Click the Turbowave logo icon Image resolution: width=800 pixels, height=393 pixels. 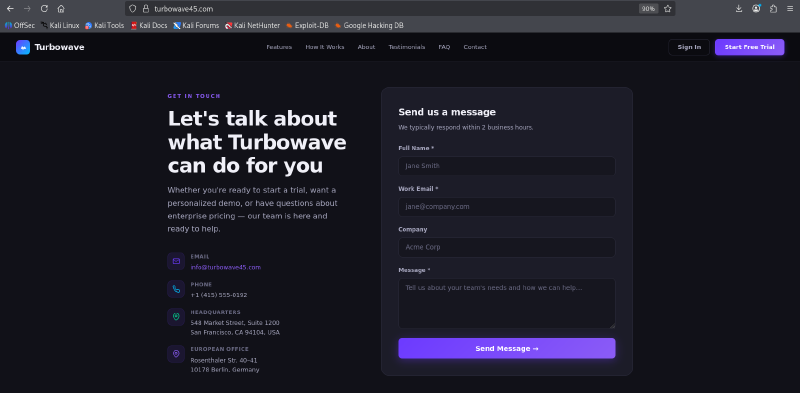[23, 47]
